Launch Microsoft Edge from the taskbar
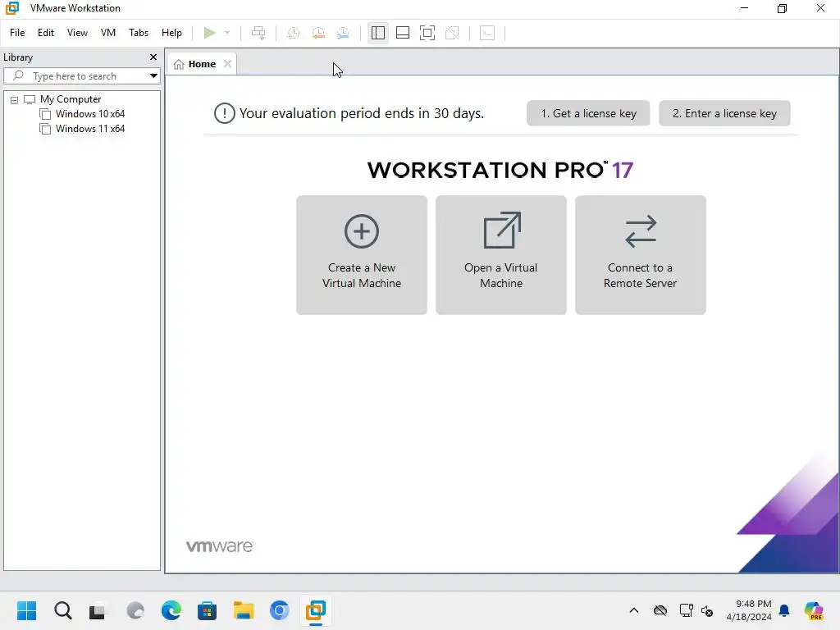The image size is (840, 630). (x=171, y=610)
